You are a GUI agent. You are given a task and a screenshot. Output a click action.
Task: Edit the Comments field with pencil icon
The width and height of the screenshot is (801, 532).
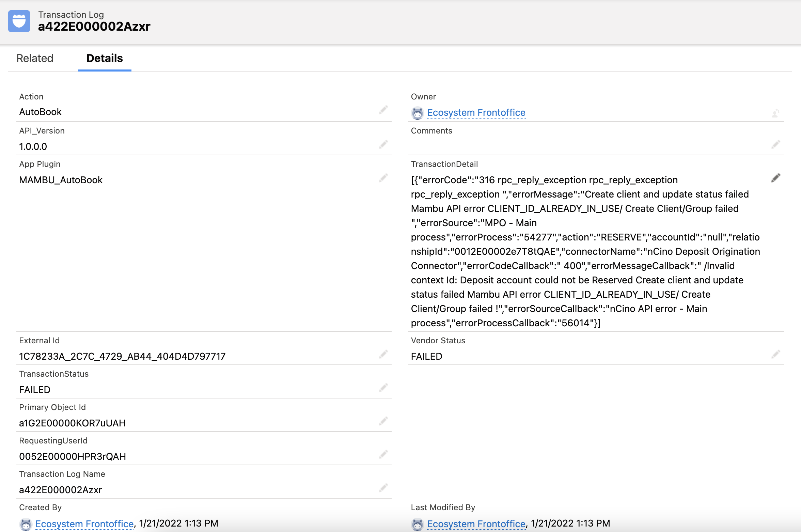point(776,144)
